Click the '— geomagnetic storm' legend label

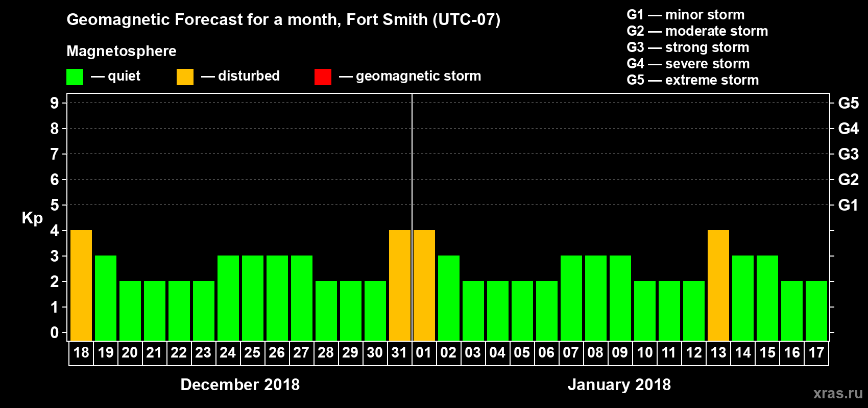[x=410, y=76]
